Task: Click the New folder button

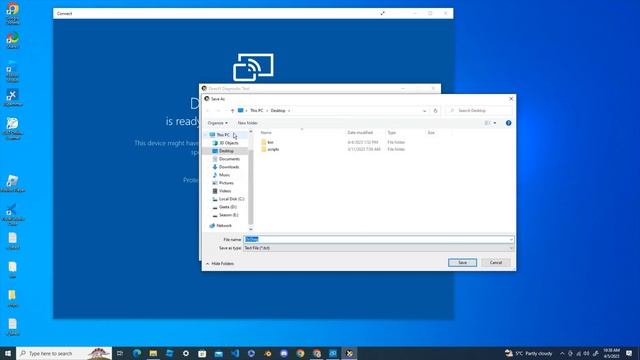Action: pyautogui.click(x=247, y=123)
